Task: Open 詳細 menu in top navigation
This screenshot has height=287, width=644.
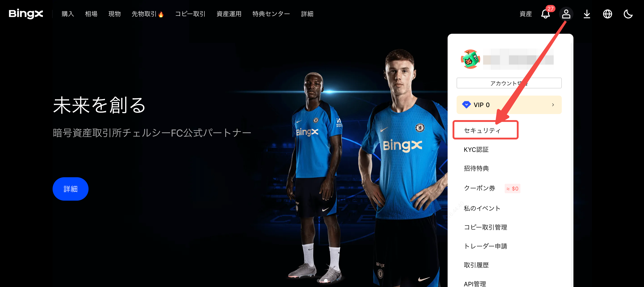Action: pyautogui.click(x=307, y=14)
